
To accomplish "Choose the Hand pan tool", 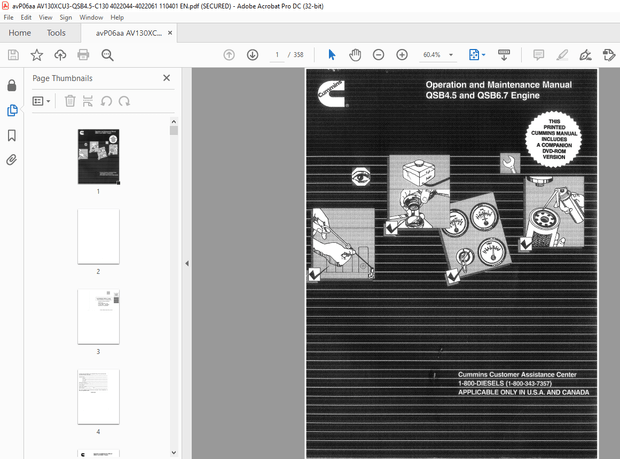I will pos(355,55).
